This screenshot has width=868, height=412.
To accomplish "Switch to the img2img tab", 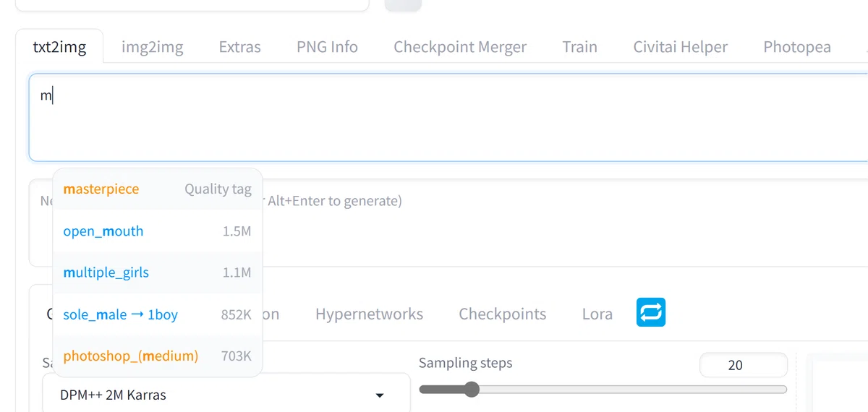I will tap(153, 47).
